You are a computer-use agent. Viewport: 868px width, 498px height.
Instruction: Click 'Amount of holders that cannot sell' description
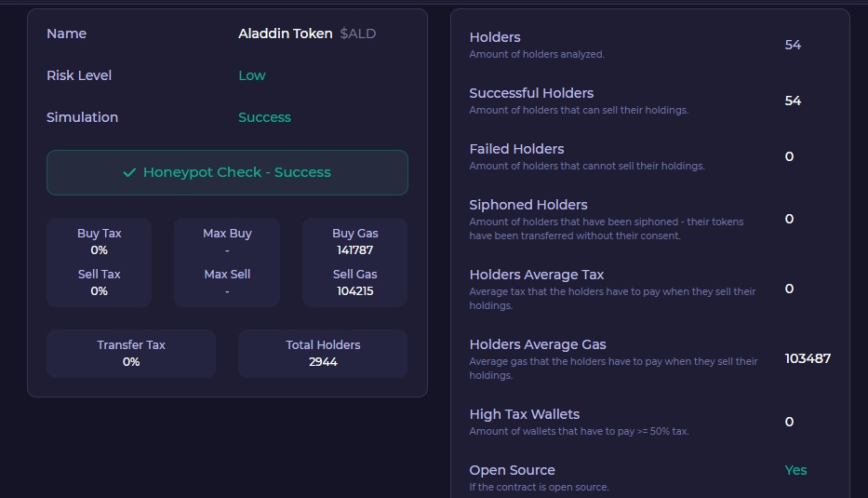[587, 167]
